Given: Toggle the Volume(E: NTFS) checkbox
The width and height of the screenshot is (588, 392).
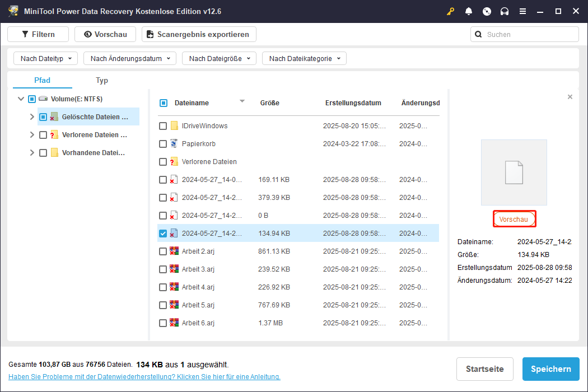Looking at the screenshot, I should (32, 99).
